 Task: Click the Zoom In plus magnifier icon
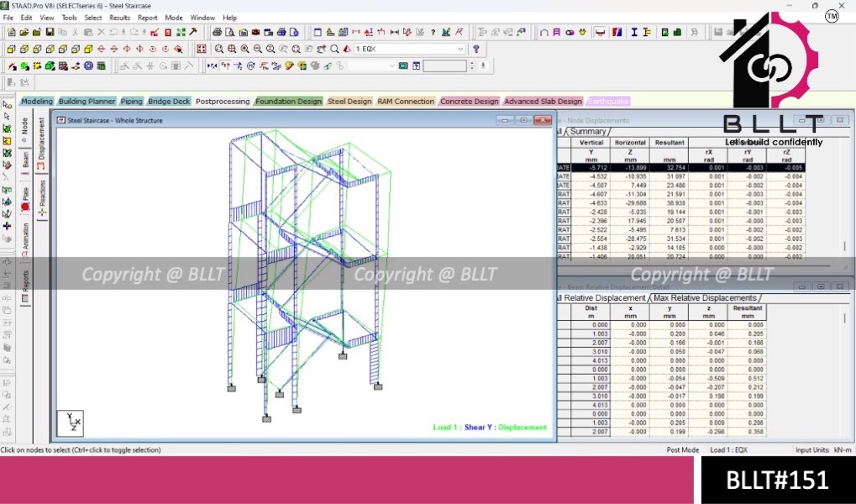244,50
